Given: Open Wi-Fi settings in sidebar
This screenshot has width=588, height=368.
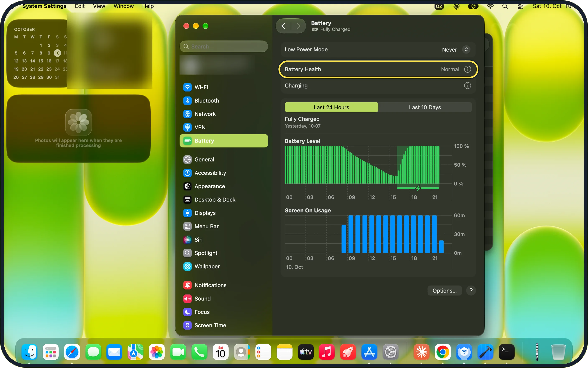Looking at the screenshot, I should (224, 87).
